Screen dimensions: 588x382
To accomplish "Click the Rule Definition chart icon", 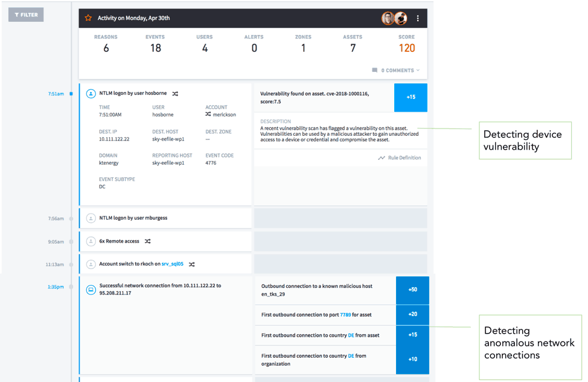I will click(x=382, y=158).
